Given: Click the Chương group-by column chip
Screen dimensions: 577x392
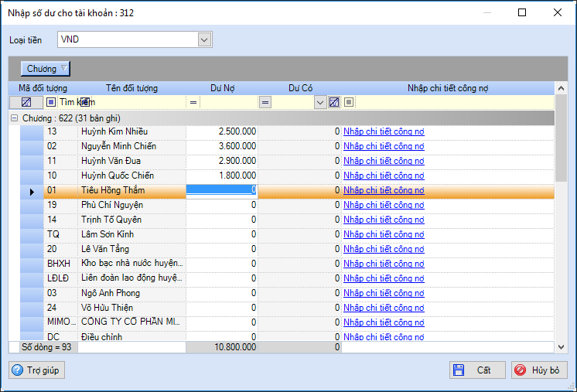Looking at the screenshot, I should (x=46, y=69).
